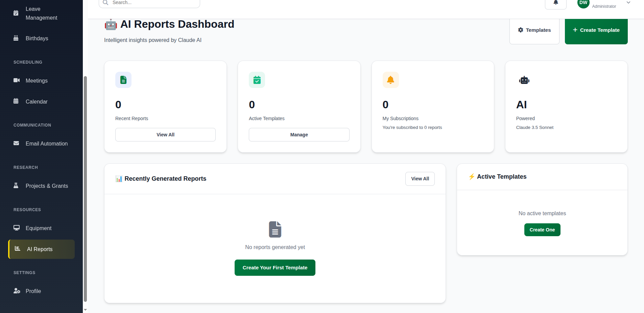Click the scrollbar down arrow
Viewport: 644px width, 313px height.
[85, 309]
